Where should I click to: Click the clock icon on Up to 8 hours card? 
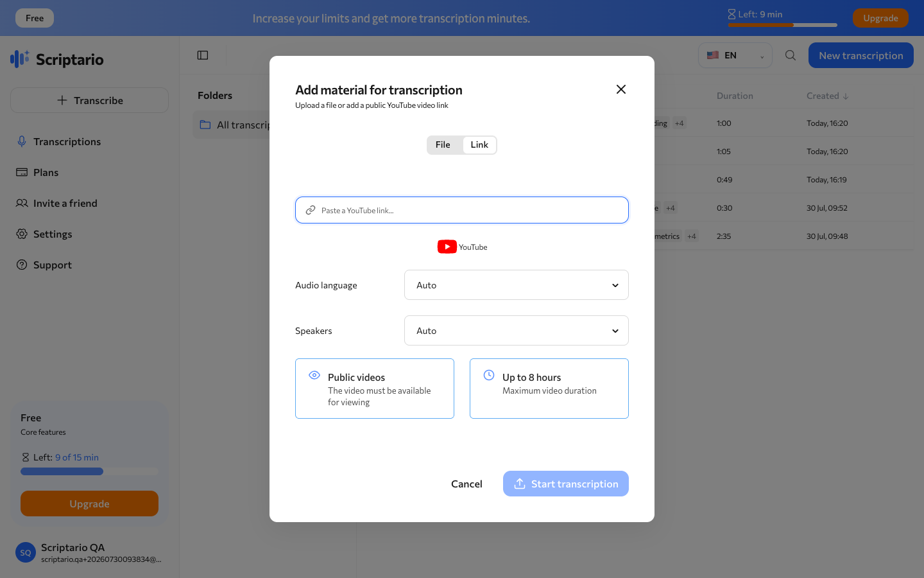489,375
